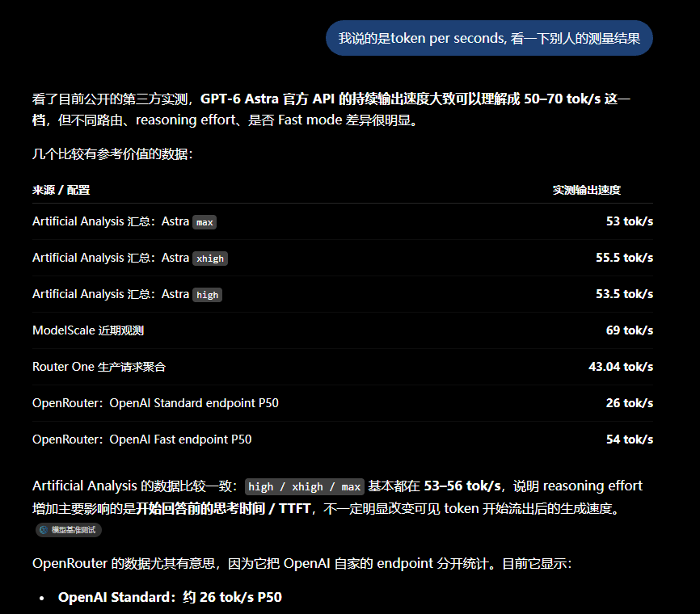This screenshot has width=700, height=614.
Task: Click OpenRouter OpenAI Standard endpoint P50 row label
Action: tap(155, 403)
